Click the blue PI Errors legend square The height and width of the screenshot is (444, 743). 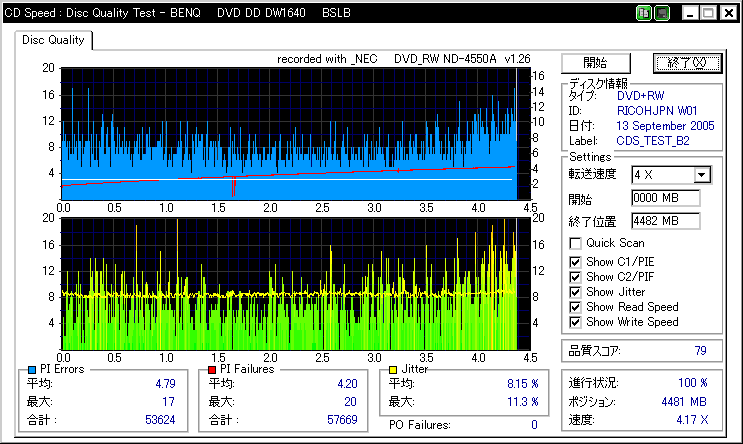32,370
